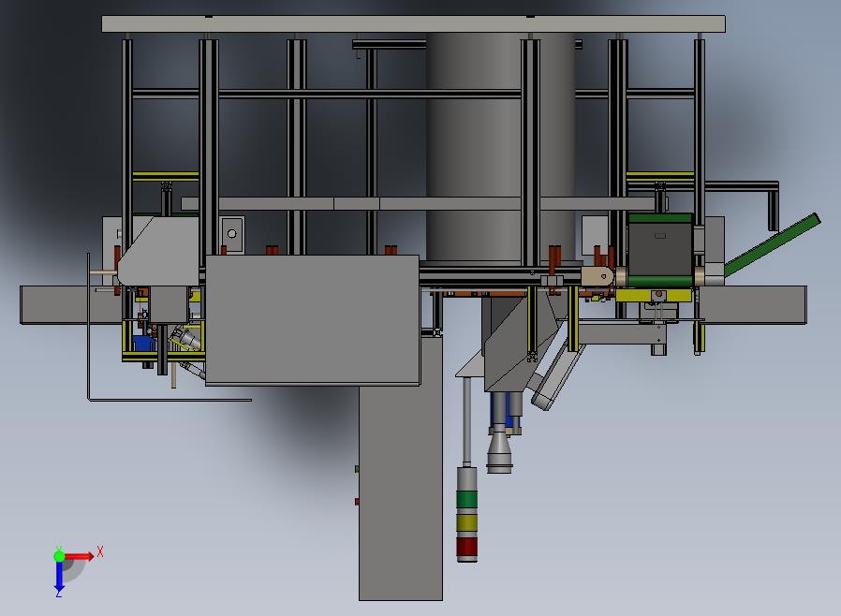Click the green Y axis dot of the triad
The image size is (841, 616).
[59, 556]
